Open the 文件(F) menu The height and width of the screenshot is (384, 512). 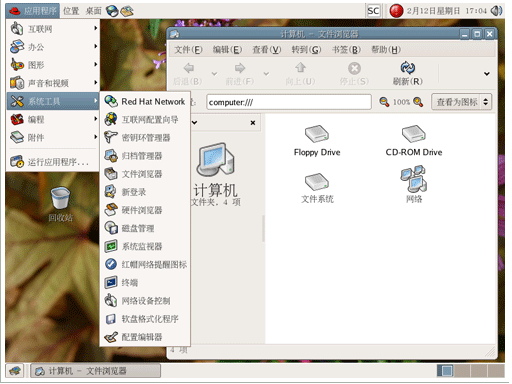pyautogui.click(x=188, y=50)
